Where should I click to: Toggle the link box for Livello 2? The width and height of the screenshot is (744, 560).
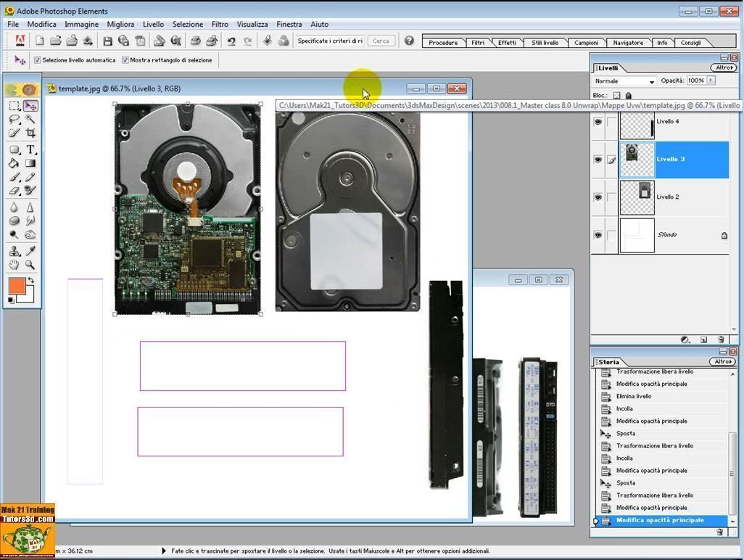[611, 197]
